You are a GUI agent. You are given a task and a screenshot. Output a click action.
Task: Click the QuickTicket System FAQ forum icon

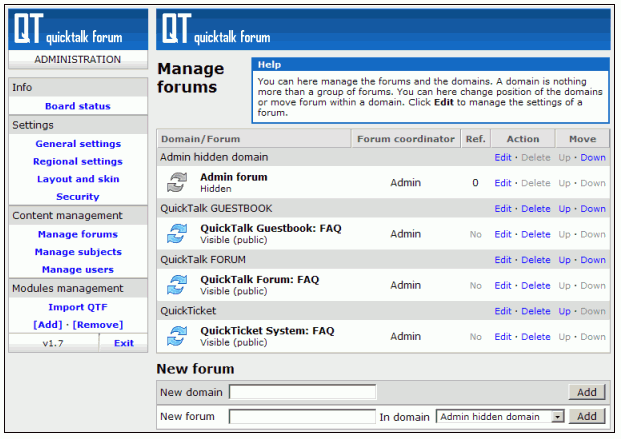[x=177, y=336]
